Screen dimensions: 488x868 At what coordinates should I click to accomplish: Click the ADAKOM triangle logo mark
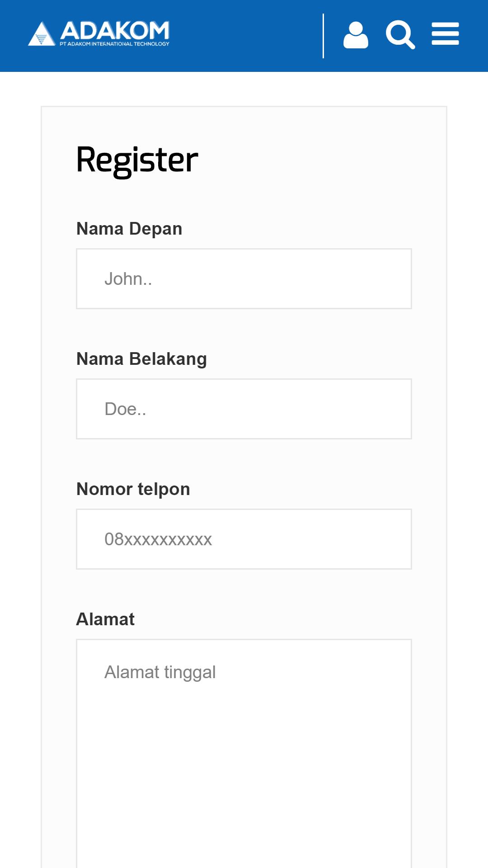(x=41, y=34)
